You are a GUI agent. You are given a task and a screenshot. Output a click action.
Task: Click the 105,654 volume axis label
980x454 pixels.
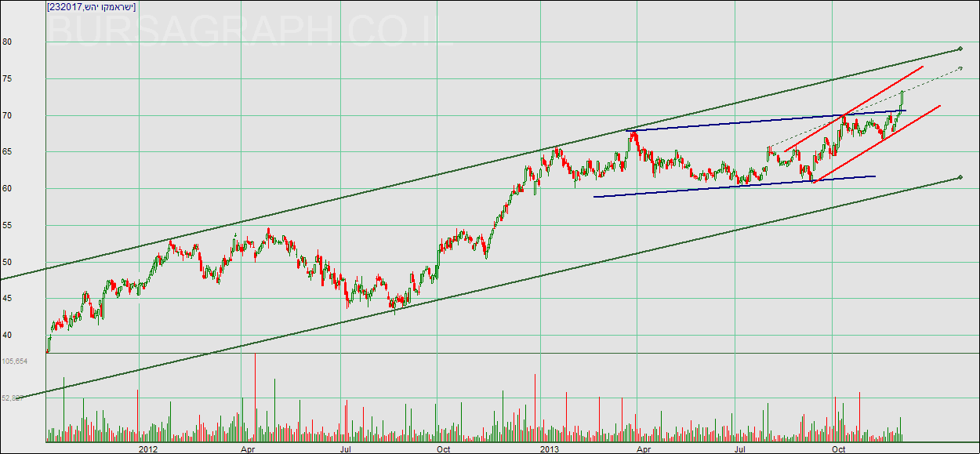[x=15, y=361]
